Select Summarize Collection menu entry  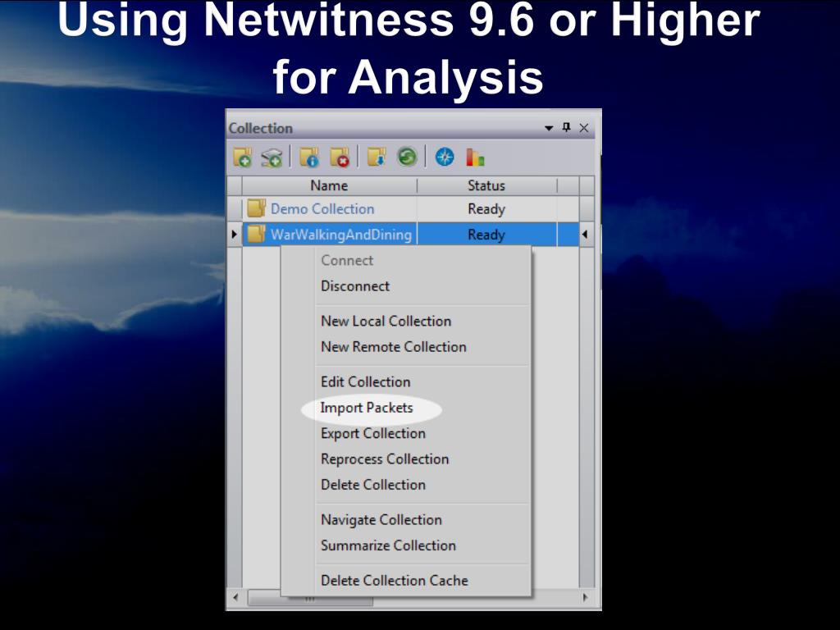[x=388, y=546]
